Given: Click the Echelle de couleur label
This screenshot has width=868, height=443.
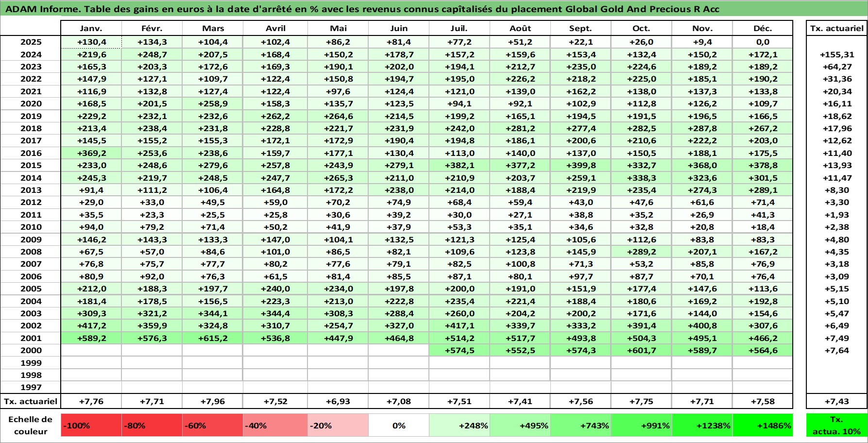Looking at the screenshot, I should (31, 426).
